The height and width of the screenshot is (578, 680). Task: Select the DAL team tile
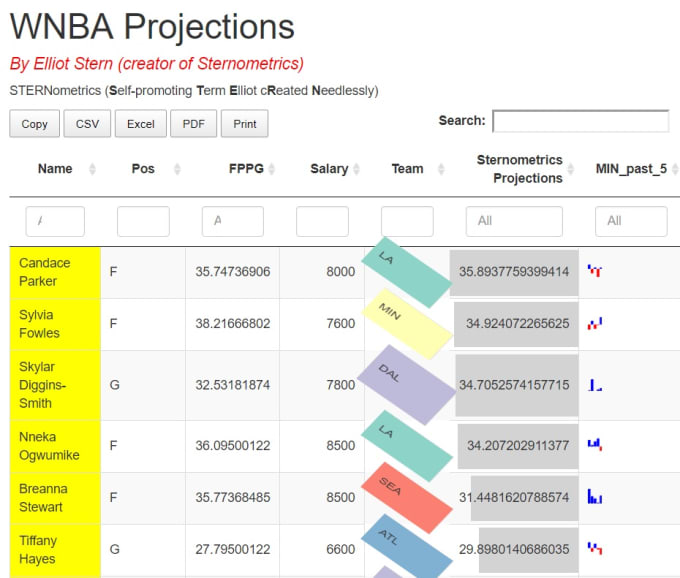[408, 385]
